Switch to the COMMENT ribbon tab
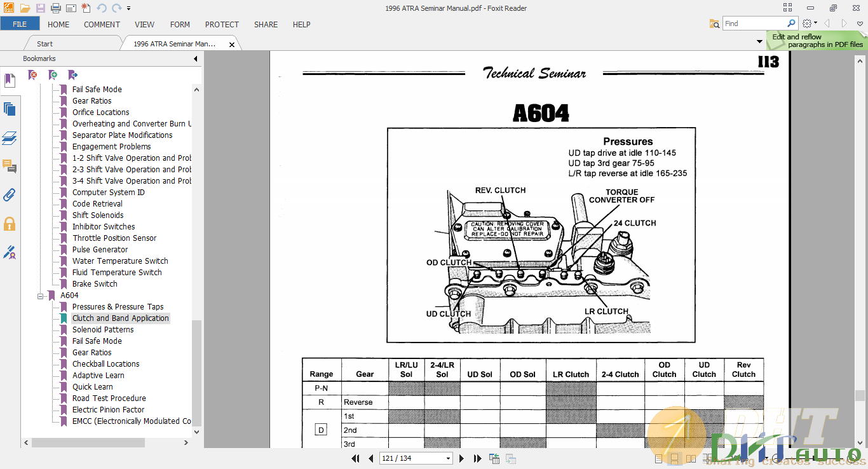 coord(102,24)
